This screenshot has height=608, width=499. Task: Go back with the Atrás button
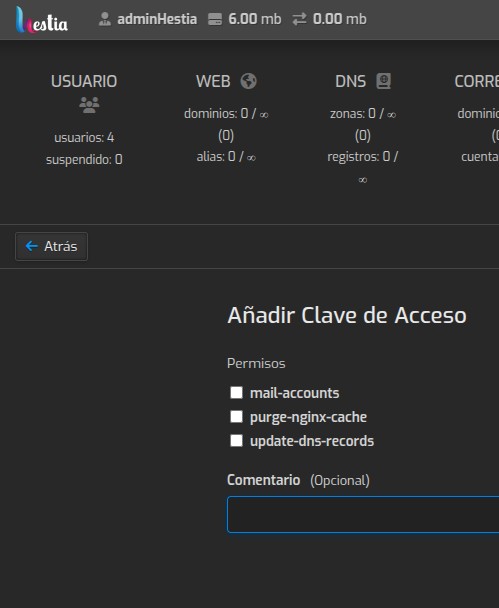[x=51, y=246]
